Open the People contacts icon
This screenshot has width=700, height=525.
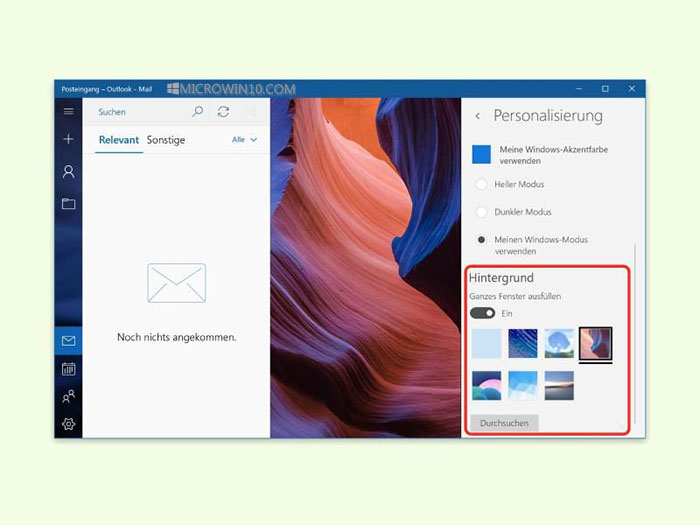(x=68, y=396)
